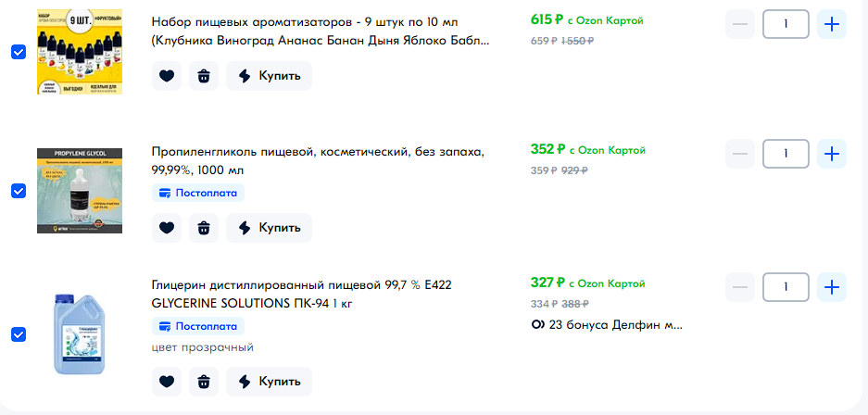This screenshot has width=868, height=415.
Task: Delete the glycerin item from cart
Action: (x=204, y=381)
